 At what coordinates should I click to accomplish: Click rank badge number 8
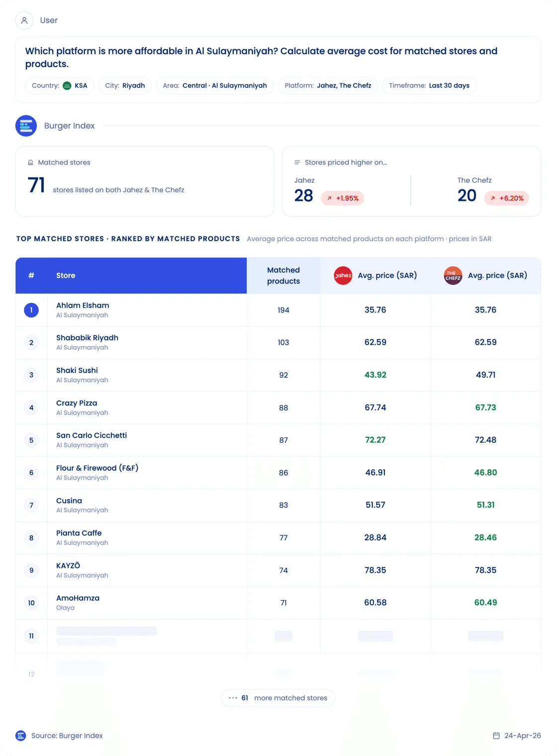(31, 538)
